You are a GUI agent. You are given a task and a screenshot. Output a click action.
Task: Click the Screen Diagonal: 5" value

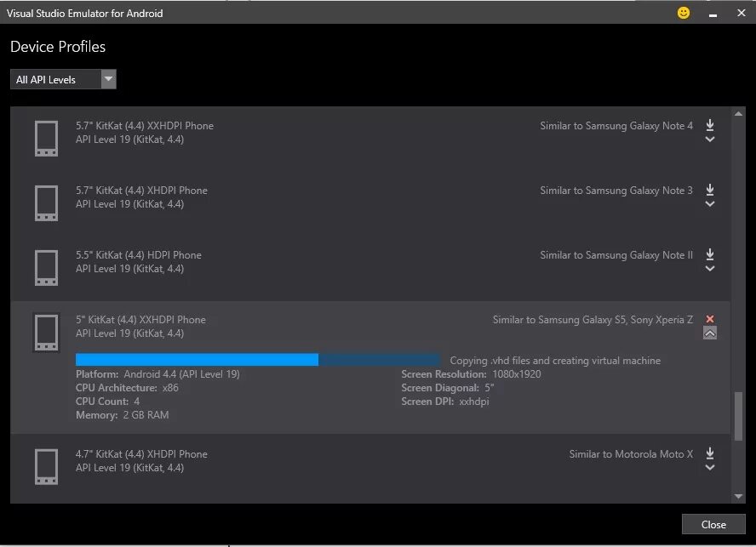(x=490, y=387)
